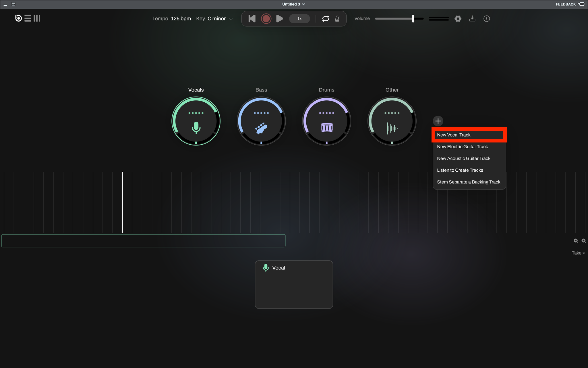Click the skip to start button

click(x=252, y=19)
